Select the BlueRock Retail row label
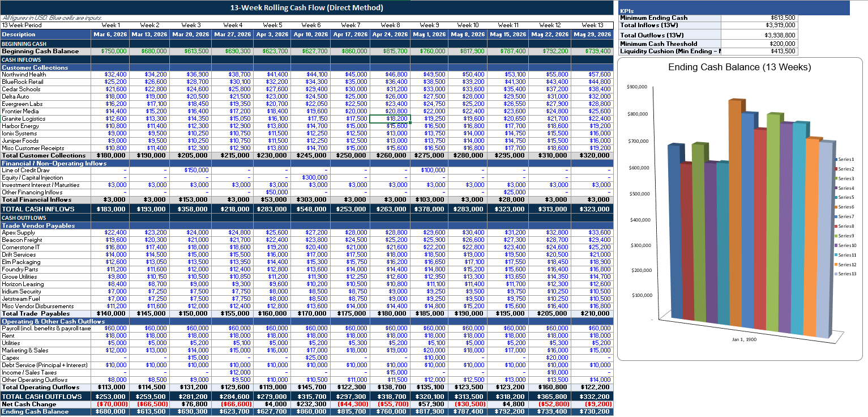Viewport: 868px width, 417px height. click(46, 82)
